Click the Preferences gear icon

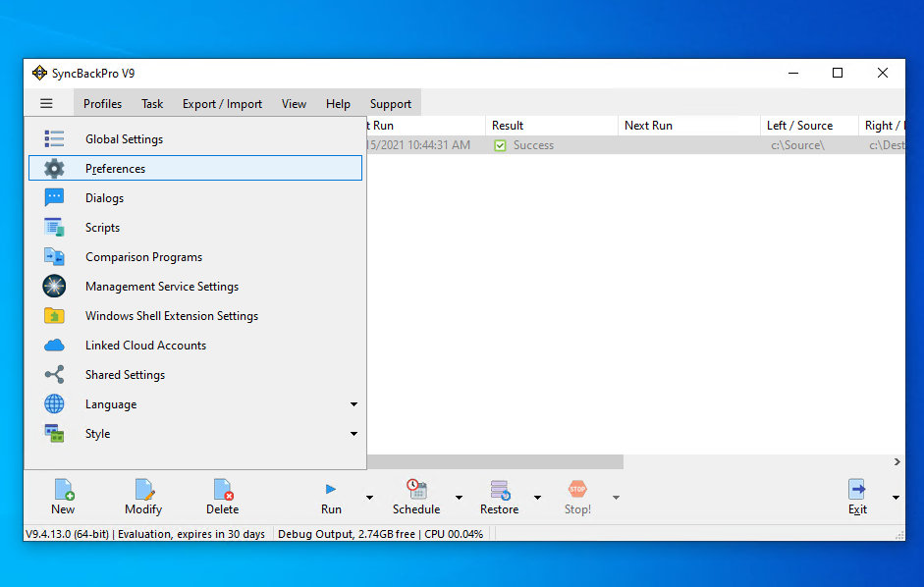click(x=54, y=169)
